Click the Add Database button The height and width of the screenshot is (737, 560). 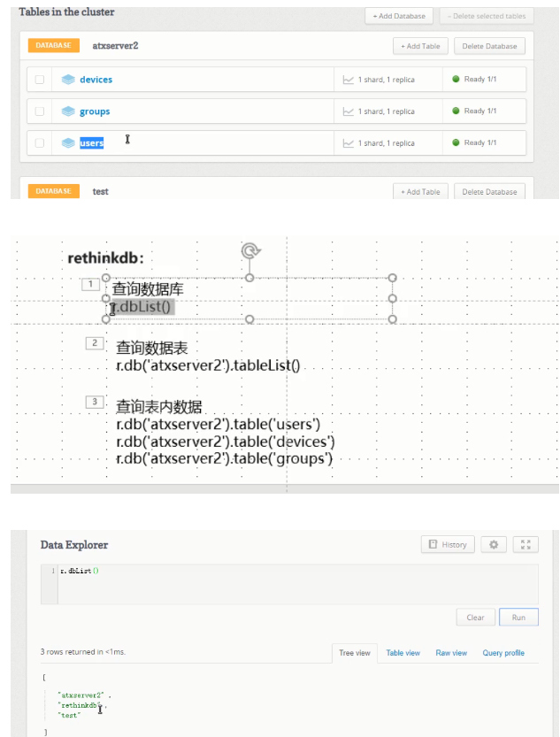399,16
